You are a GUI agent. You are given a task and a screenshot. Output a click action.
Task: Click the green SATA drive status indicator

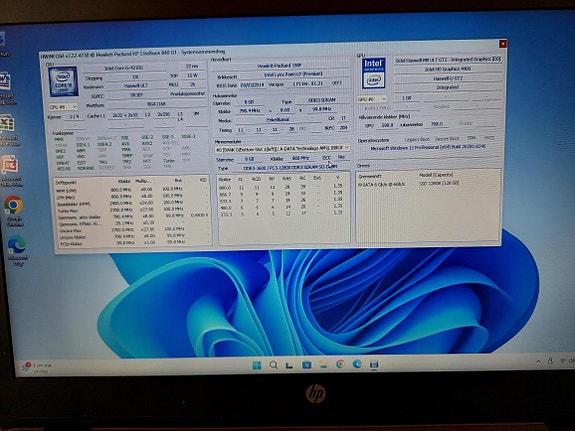pos(360,185)
